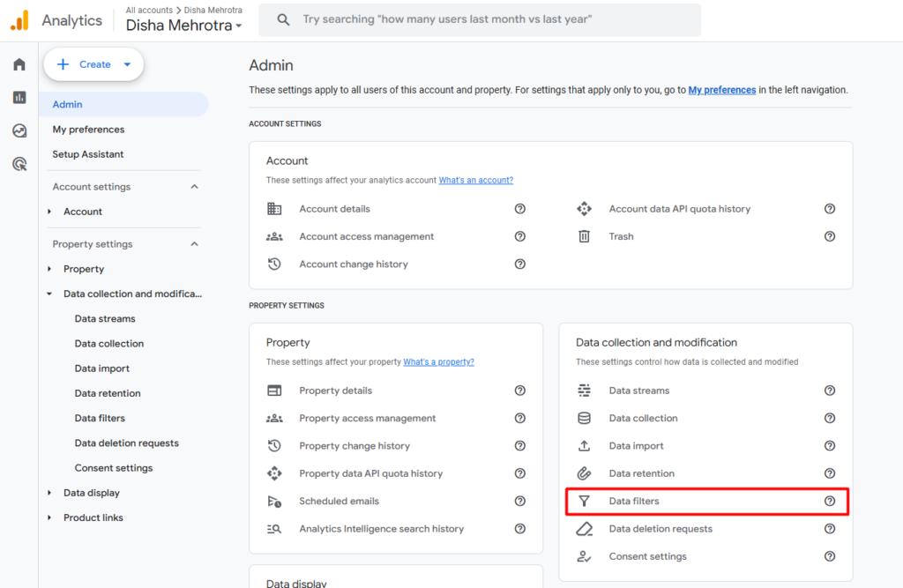Viewport: 903px width, 588px height.
Task: Select Setup Assistant in sidebar
Action: click(88, 154)
